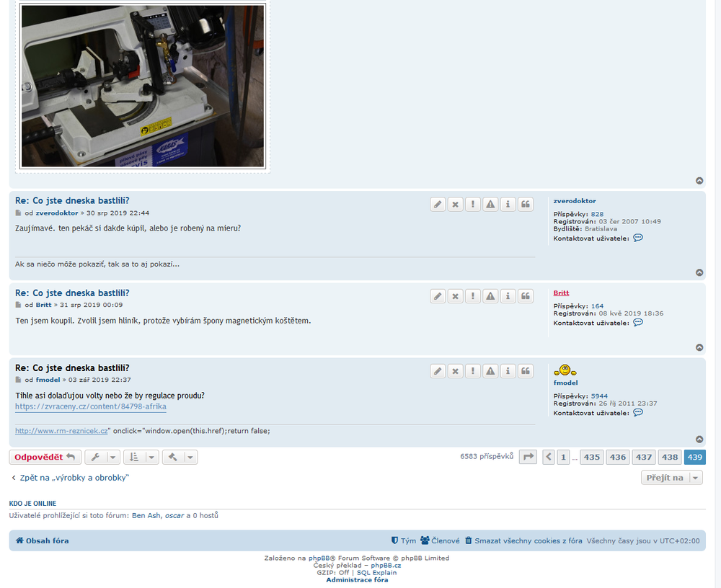
Task: Click the warning triangle icon on zverodoktor's post
Action: [490, 204]
